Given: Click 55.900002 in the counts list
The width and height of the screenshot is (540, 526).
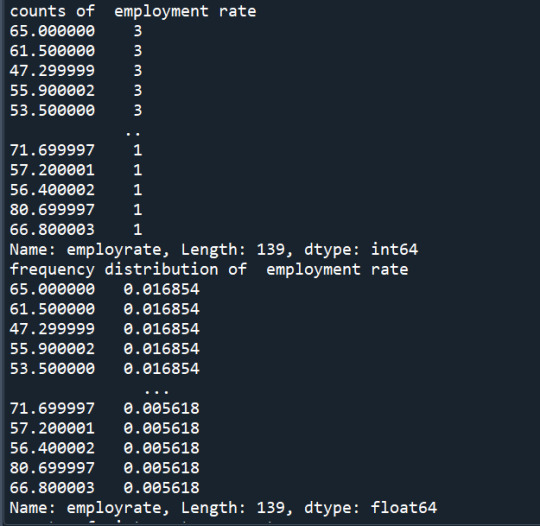Looking at the screenshot, I should (52, 91).
